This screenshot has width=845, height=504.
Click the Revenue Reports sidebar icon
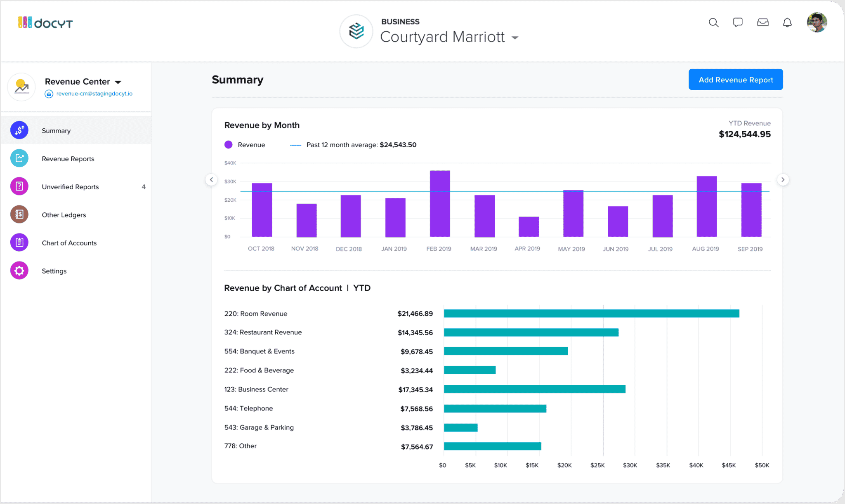[x=19, y=158]
